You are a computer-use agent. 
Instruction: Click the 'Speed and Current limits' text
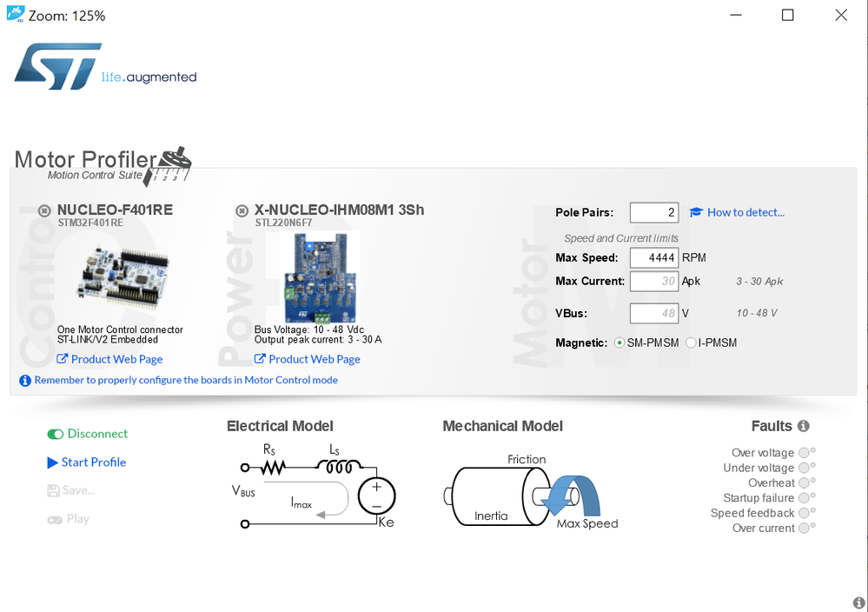(621, 238)
